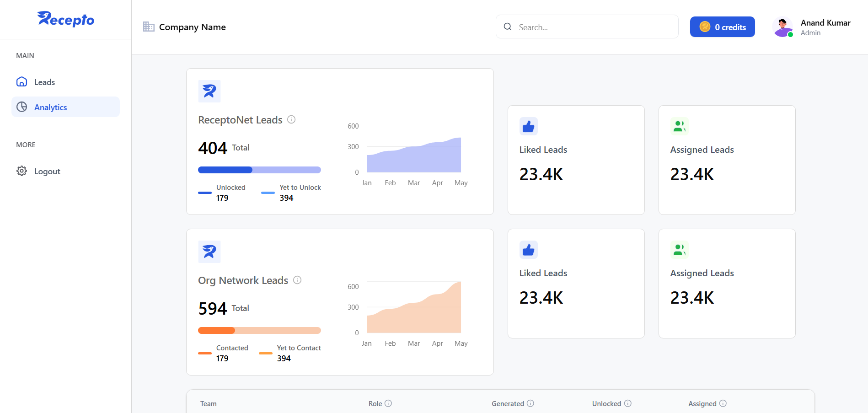
Task: Click the Contacted progress bar in Org Network card
Action: pyautogui.click(x=216, y=330)
